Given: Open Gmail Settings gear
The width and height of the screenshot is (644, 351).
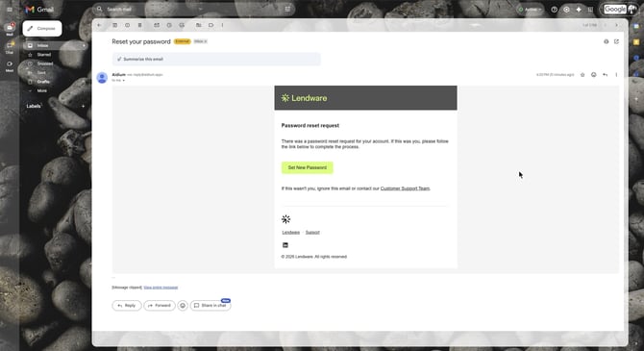Looking at the screenshot, I should pyautogui.click(x=566, y=10).
